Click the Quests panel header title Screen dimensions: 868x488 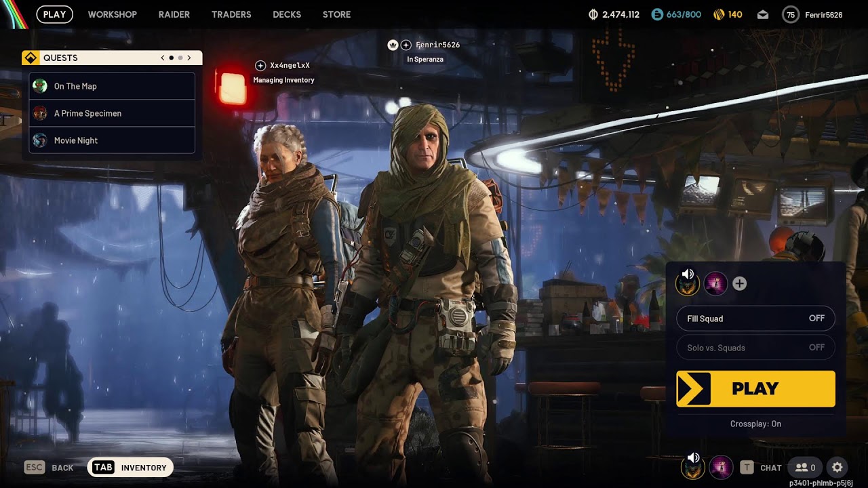(60, 58)
